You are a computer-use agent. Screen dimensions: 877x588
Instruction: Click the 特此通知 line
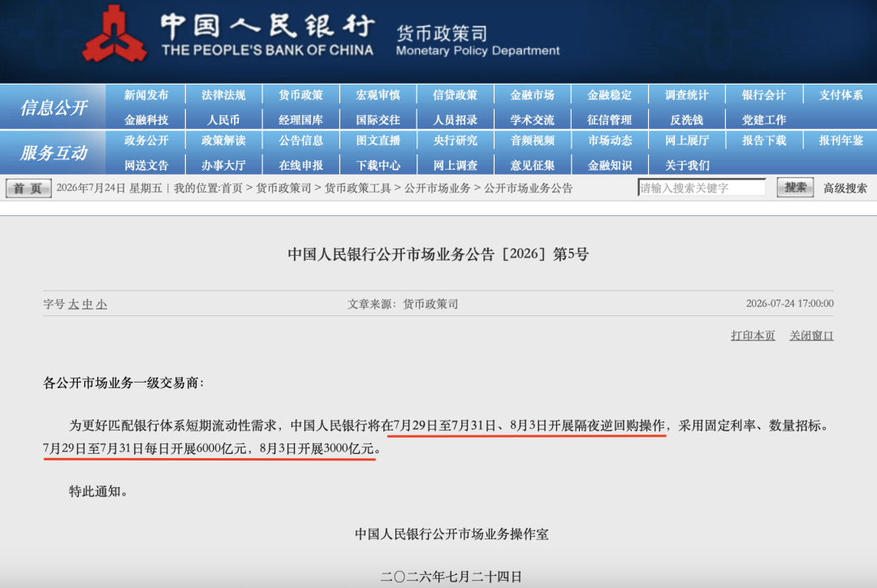98,491
